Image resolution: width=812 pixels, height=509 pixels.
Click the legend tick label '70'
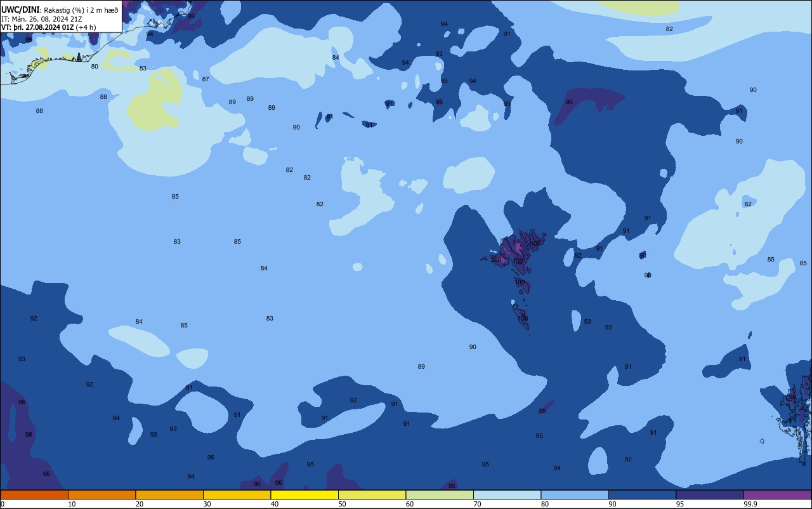(477, 504)
